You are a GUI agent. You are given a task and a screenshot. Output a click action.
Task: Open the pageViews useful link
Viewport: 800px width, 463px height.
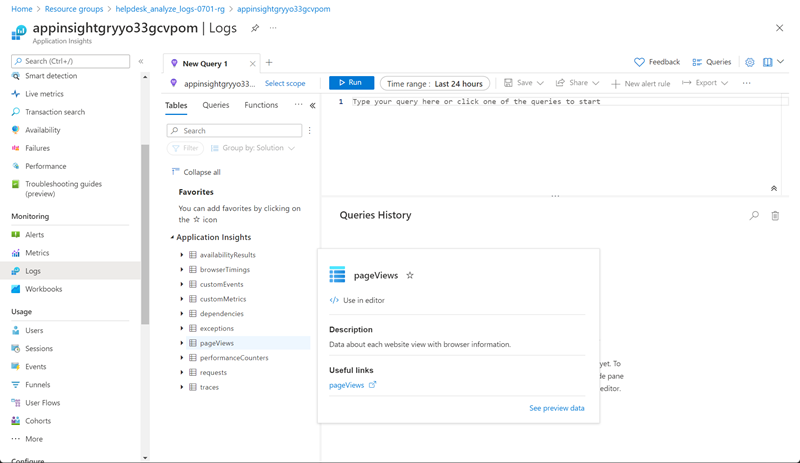pyautogui.click(x=353, y=385)
